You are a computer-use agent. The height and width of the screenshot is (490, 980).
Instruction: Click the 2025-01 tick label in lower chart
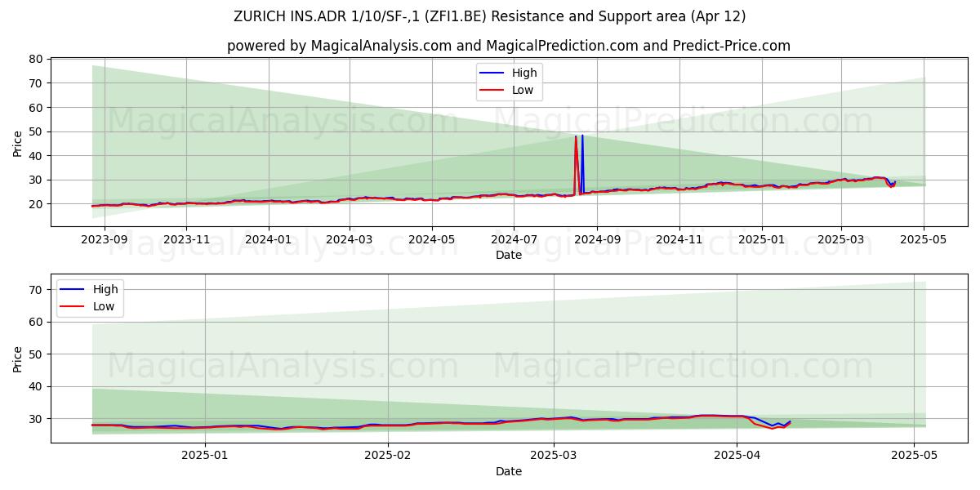click(205, 456)
